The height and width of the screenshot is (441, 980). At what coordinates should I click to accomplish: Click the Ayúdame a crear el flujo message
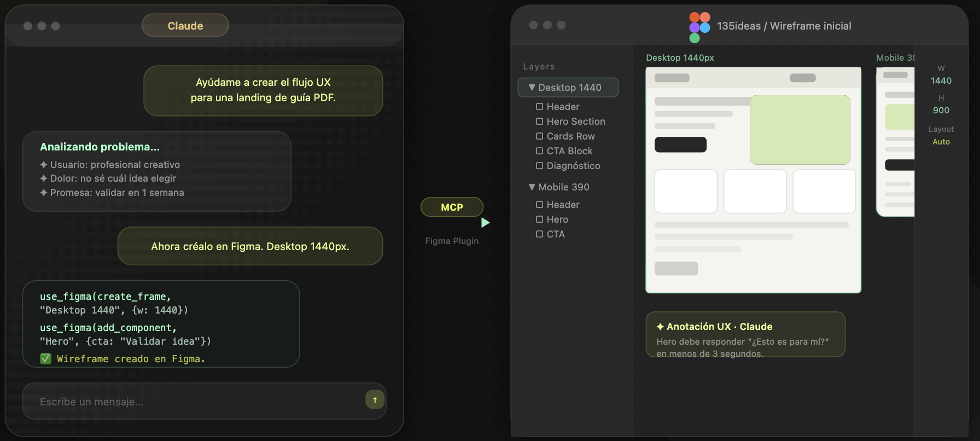(263, 90)
